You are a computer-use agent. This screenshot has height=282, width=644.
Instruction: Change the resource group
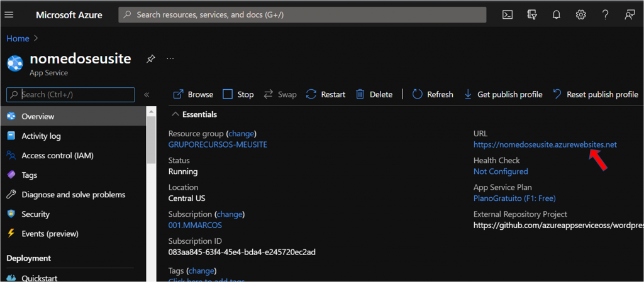tap(242, 134)
